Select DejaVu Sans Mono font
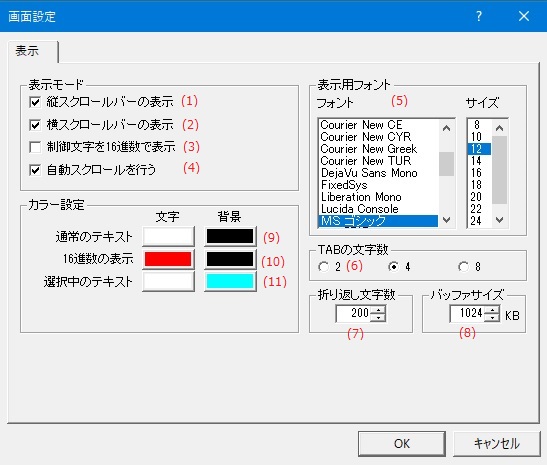 click(379, 173)
